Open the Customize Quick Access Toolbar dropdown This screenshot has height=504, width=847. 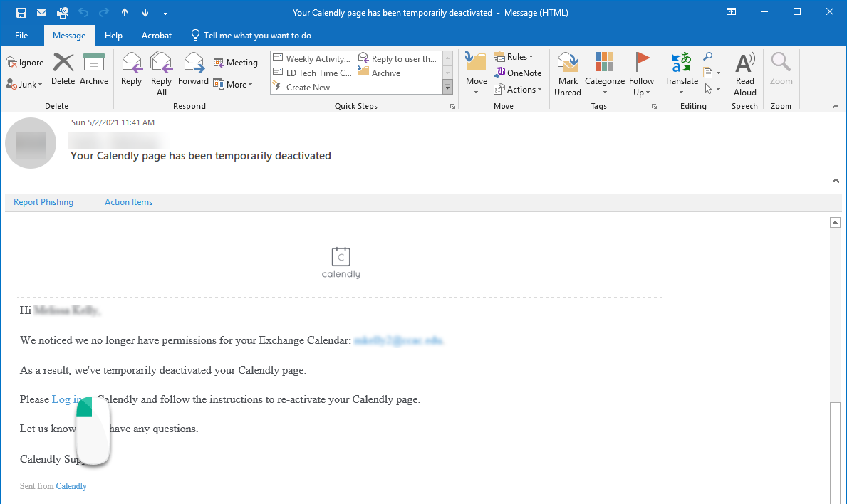pyautogui.click(x=165, y=12)
